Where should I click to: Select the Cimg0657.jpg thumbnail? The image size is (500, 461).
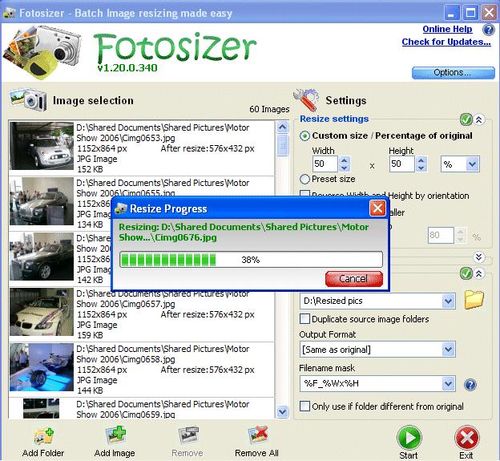(42, 312)
